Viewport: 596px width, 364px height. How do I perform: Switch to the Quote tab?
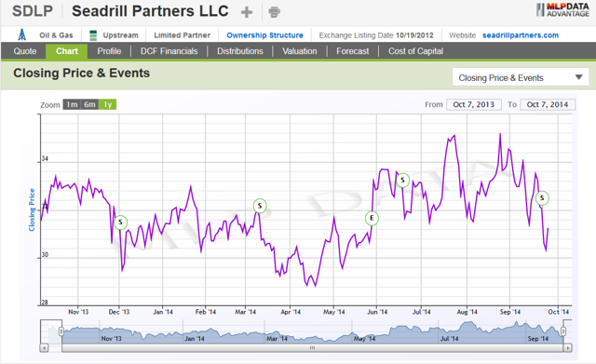[25, 51]
